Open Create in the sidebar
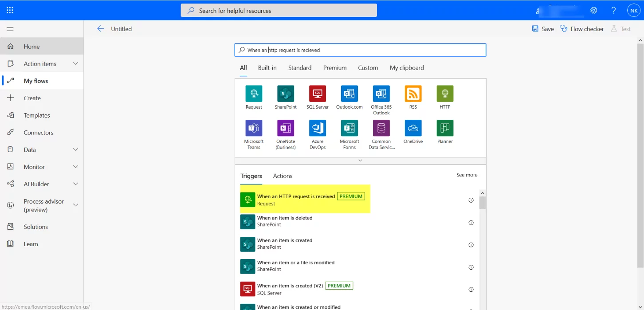 (x=42, y=98)
